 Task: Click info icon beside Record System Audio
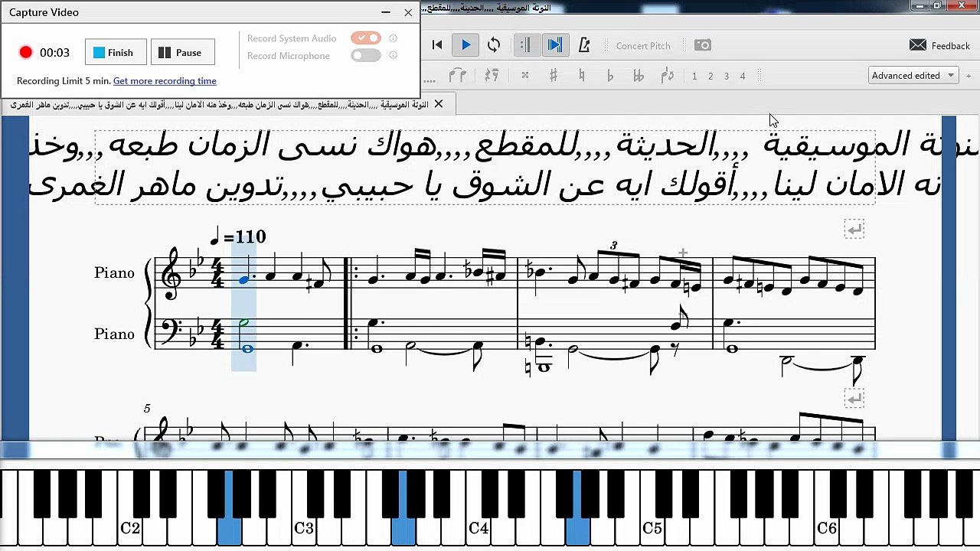coord(393,38)
